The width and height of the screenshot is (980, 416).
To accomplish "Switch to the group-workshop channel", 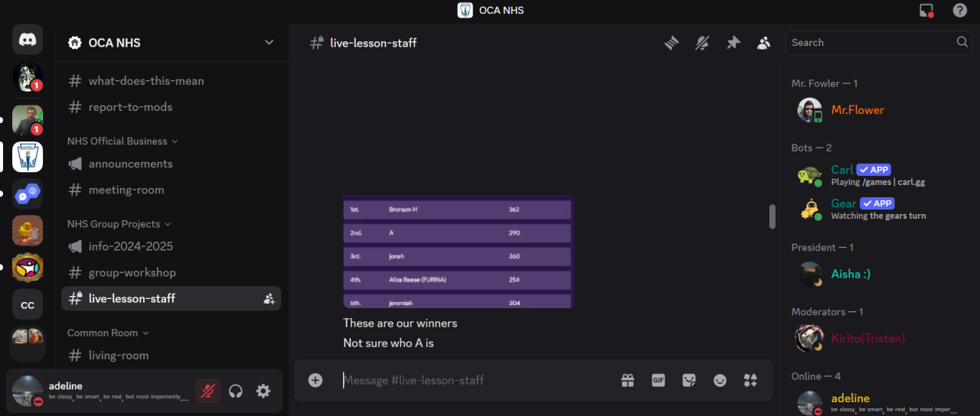I will tap(132, 272).
